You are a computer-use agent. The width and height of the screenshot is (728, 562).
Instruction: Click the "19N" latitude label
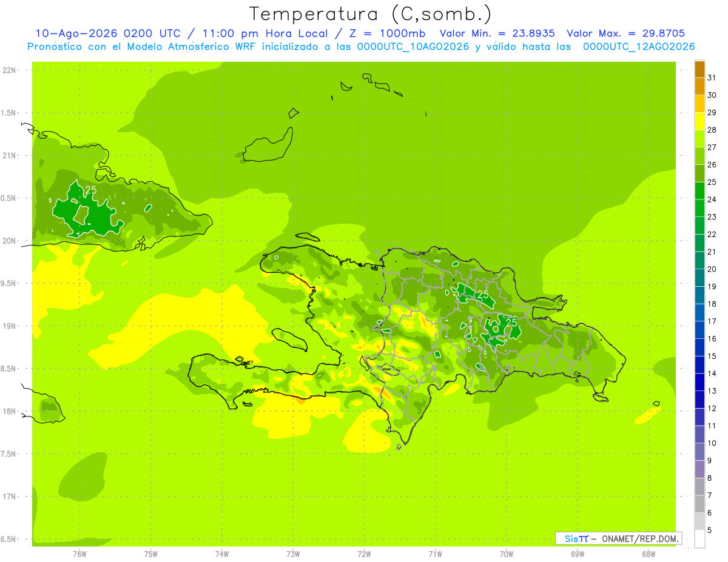pos(8,326)
